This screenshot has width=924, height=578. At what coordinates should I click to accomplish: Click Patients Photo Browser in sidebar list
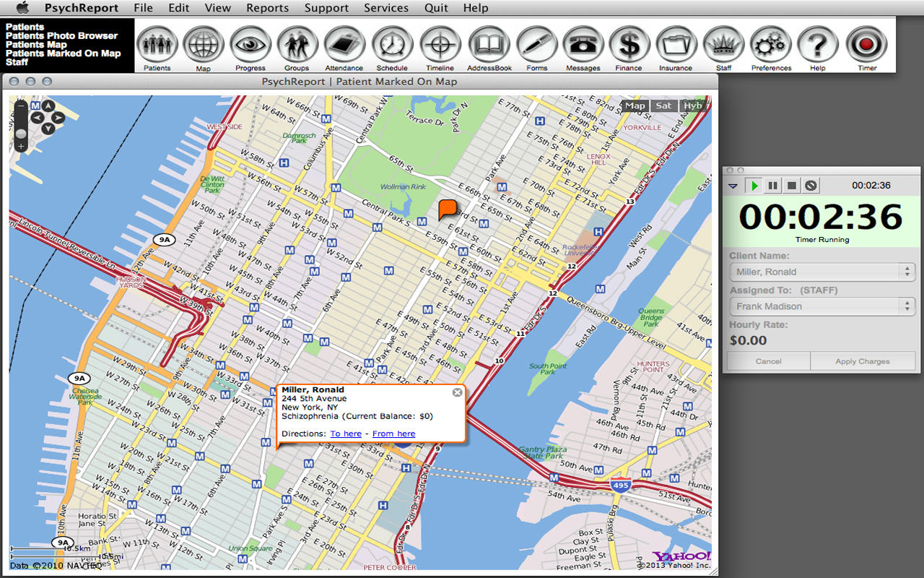tap(62, 36)
